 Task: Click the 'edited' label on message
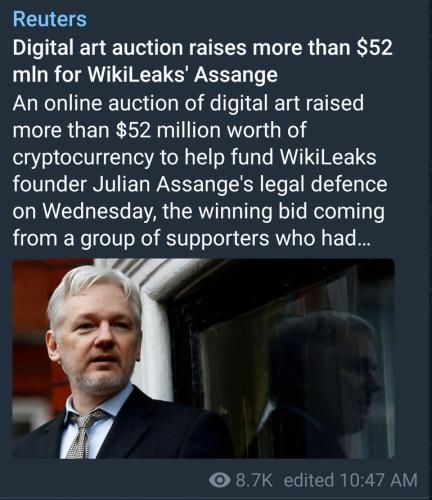(309, 480)
